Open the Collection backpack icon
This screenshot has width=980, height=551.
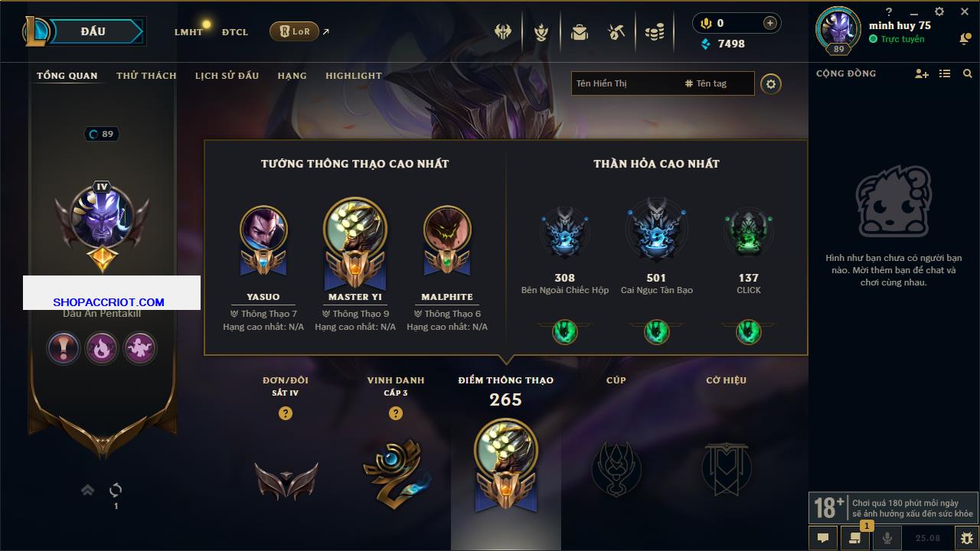tap(580, 31)
